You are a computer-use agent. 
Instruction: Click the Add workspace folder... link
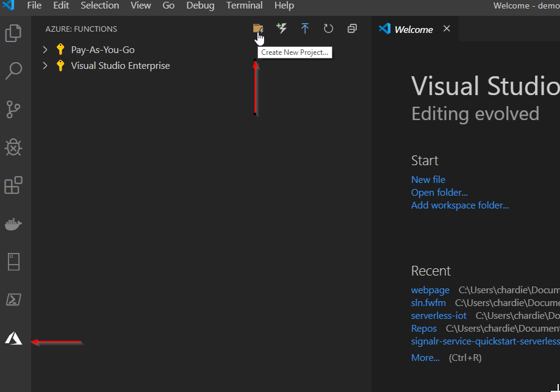point(460,205)
